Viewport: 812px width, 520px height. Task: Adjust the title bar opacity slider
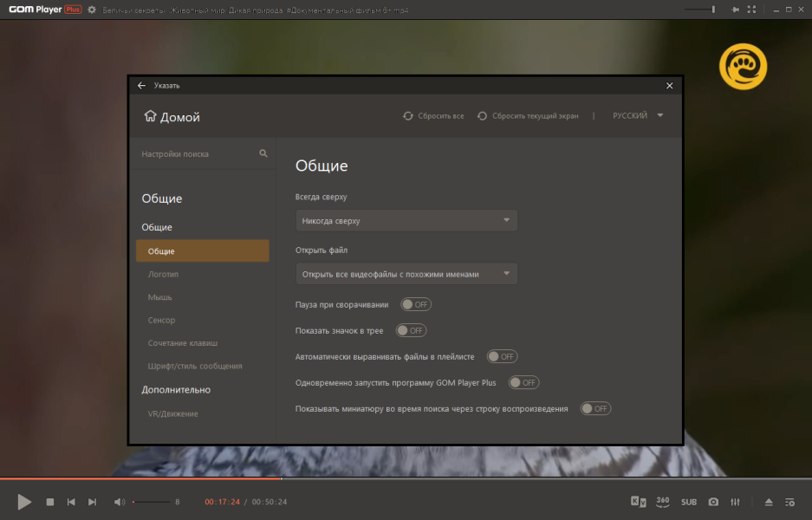pos(699,10)
